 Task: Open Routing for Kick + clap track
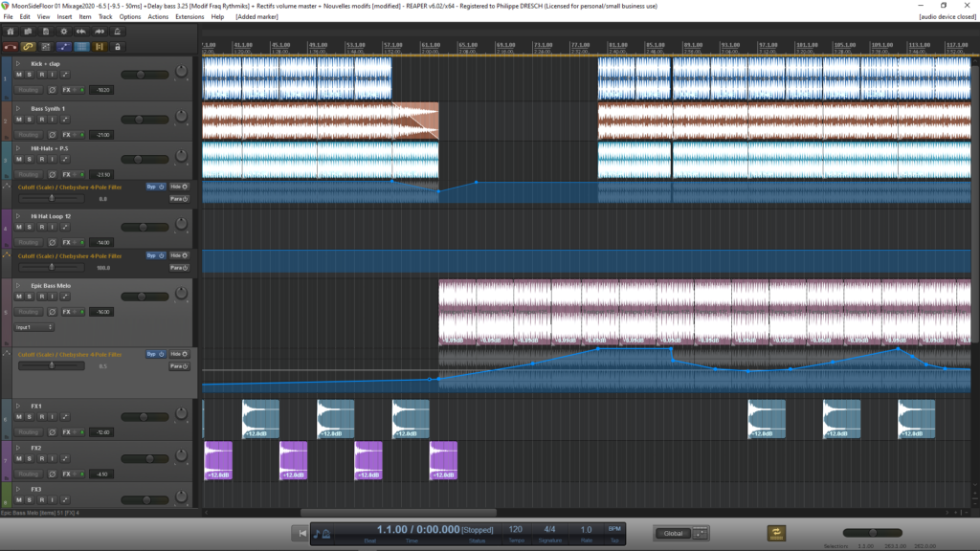(x=28, y=90)
